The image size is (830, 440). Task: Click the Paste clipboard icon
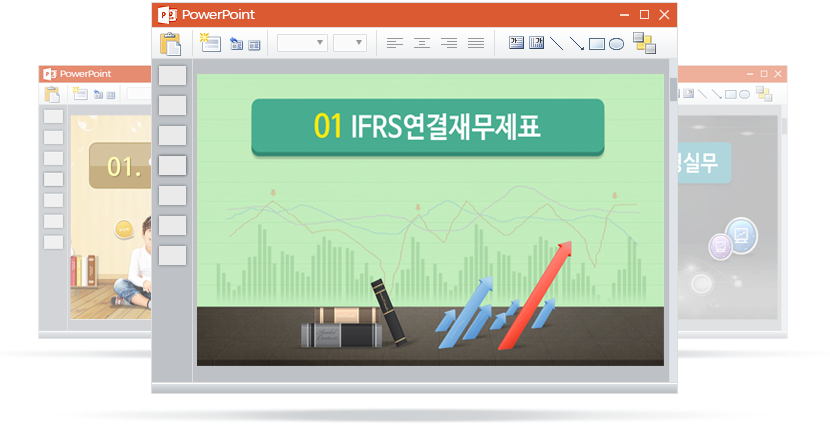click(x=171, y=43)
